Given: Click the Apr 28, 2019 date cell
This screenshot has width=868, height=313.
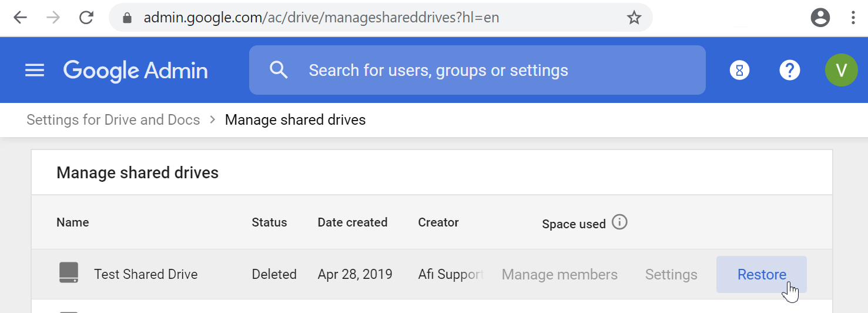Looking at the screenshot, I should [355, 274].
